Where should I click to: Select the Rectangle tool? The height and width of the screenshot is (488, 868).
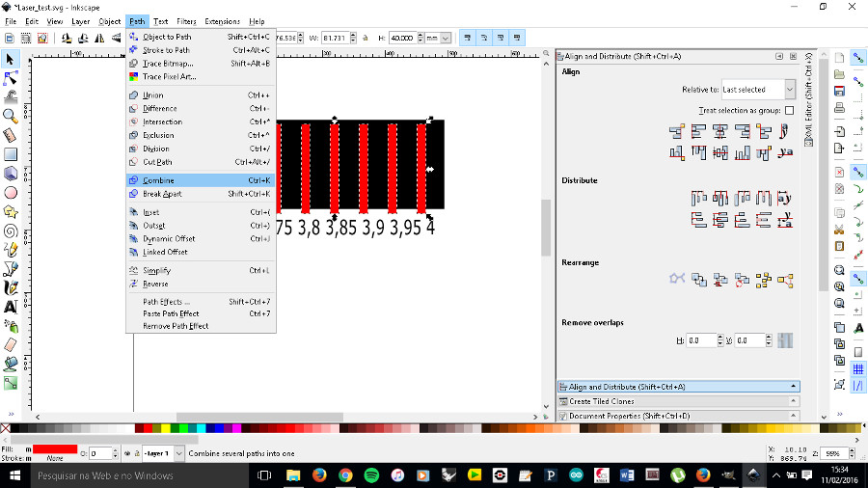point(11,154)
